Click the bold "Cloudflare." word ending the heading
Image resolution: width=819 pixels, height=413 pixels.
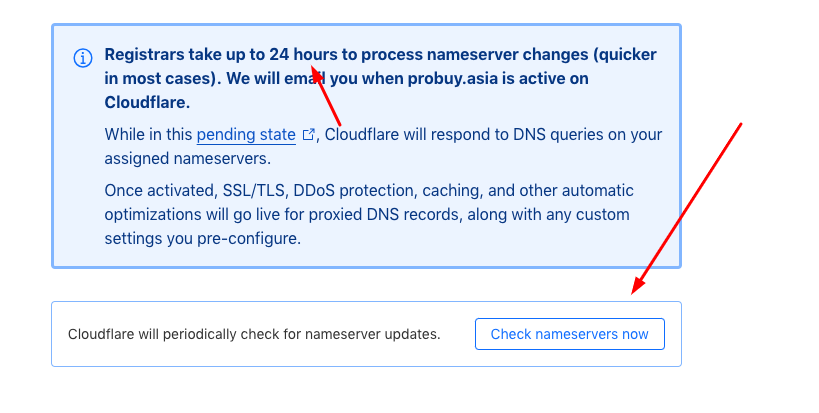pos(147,102)
